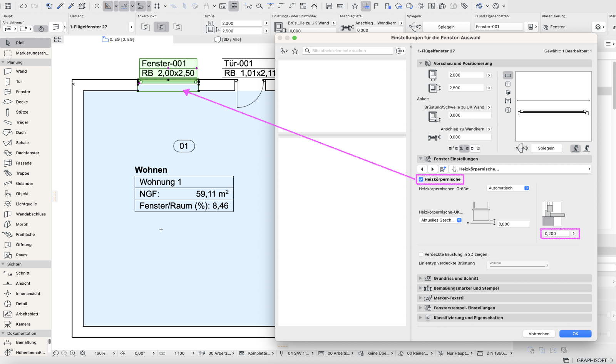
Task: Click the popup navigator icon next to tabs
Action: click(x=58, y=39)
